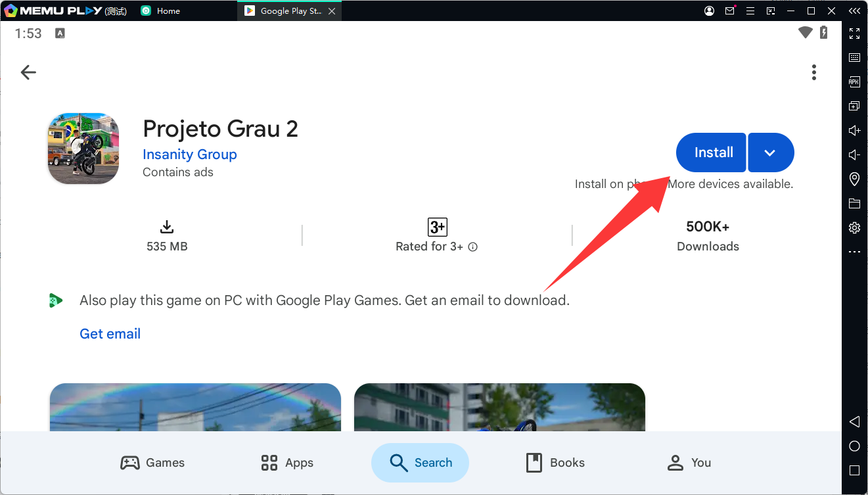The image size is (868, 495).
Task: Go back using the Play Store arrow
Action: tap(28, 72)
